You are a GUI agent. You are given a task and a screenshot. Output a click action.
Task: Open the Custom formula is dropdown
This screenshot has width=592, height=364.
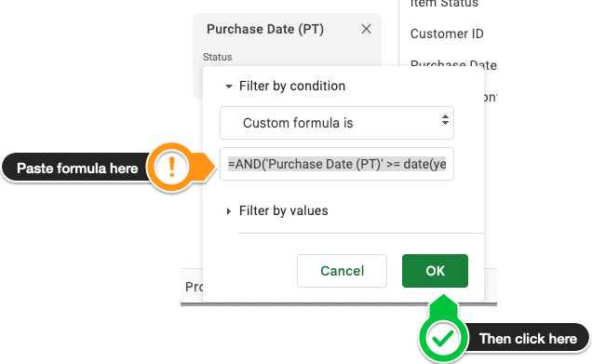(337, 123)
